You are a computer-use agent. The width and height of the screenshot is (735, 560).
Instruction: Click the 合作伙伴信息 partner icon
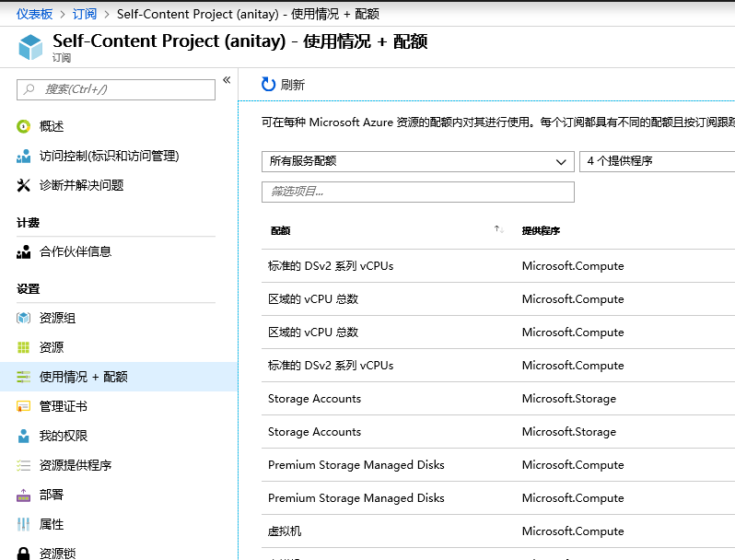click(x=24, y=251)
